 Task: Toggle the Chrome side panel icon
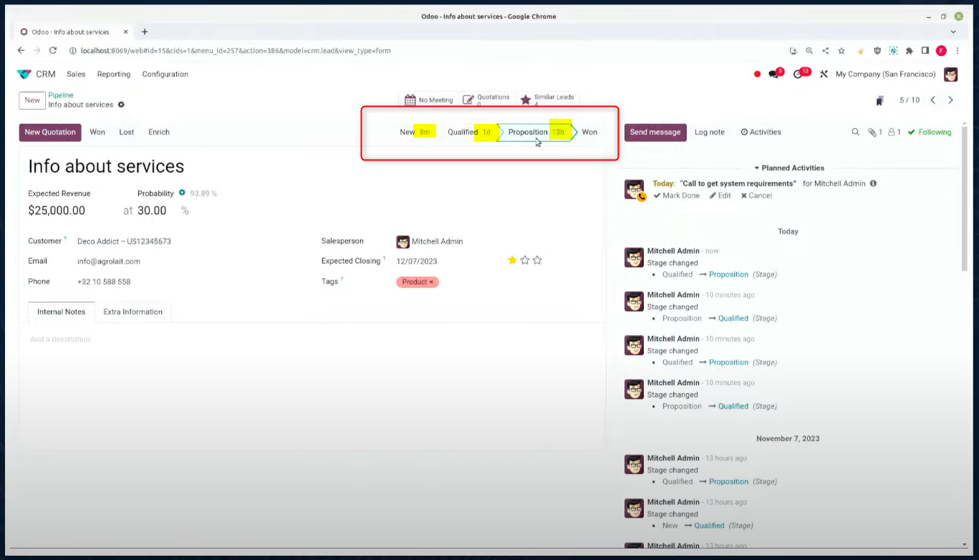(925, 51)
